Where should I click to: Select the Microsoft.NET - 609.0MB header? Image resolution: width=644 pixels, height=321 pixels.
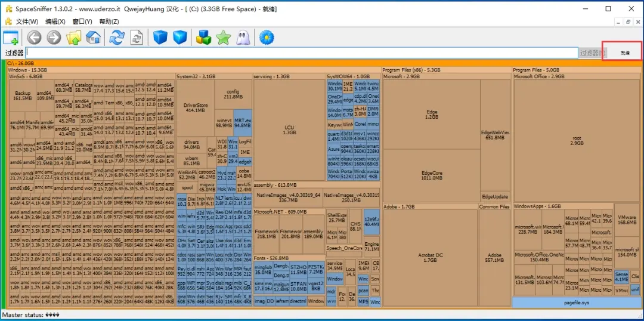pyautogui.click(x=289, y=212)
